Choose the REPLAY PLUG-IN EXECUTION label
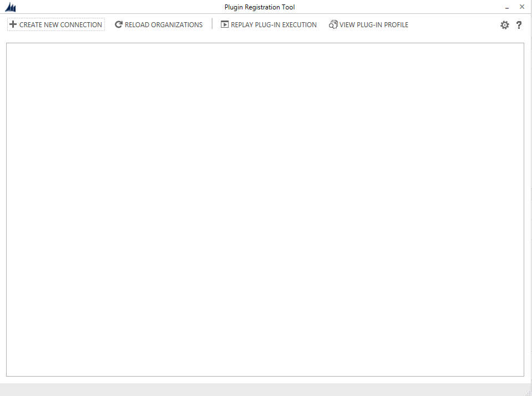The image size is (532, 396). tap(273, 25)
